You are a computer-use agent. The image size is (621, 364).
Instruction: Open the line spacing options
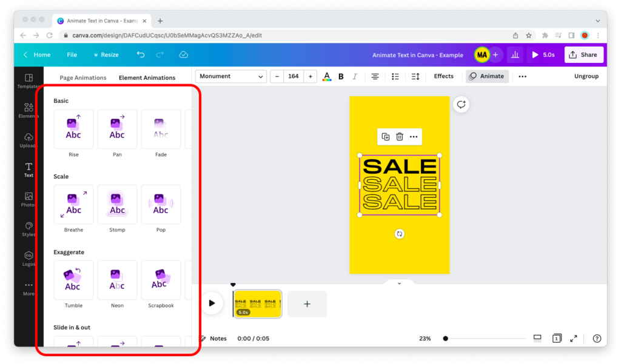(415, 76)
